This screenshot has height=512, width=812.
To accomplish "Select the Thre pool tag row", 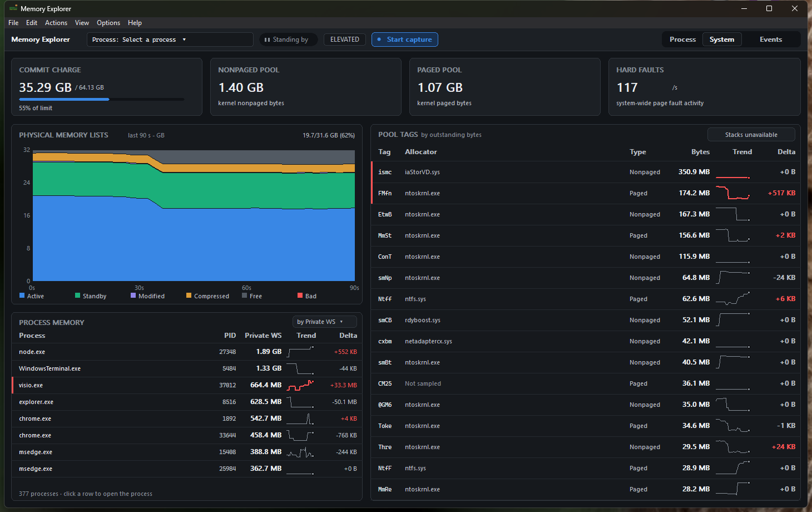I will (586, 447).
